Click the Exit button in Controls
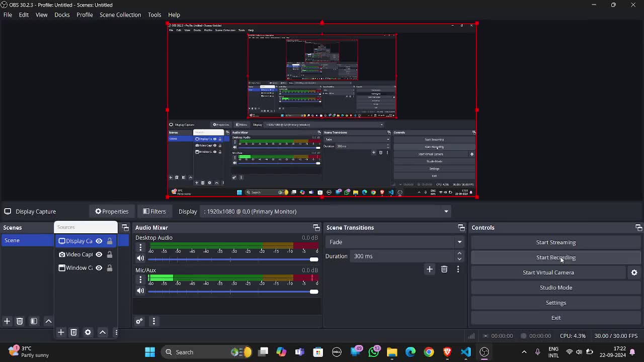The width and height of the screenshot is (644, 362). pyautogui.click(x=556, y=318)
